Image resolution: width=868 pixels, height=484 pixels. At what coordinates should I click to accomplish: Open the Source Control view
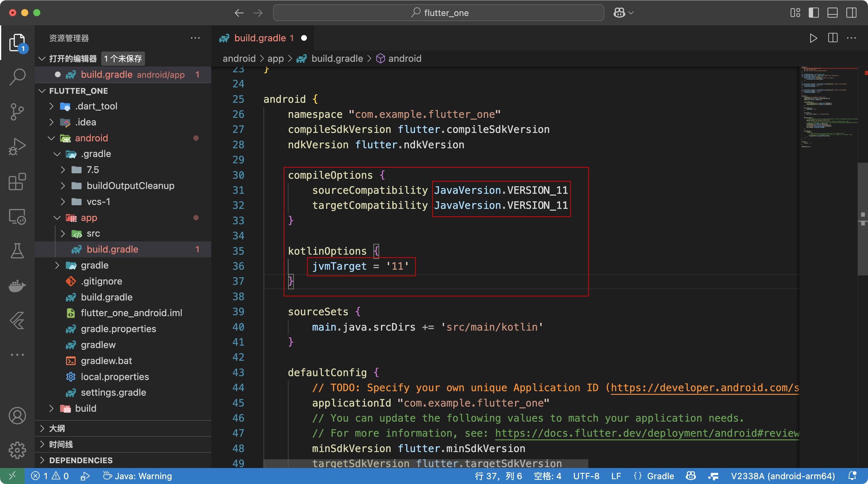(17, 112)
